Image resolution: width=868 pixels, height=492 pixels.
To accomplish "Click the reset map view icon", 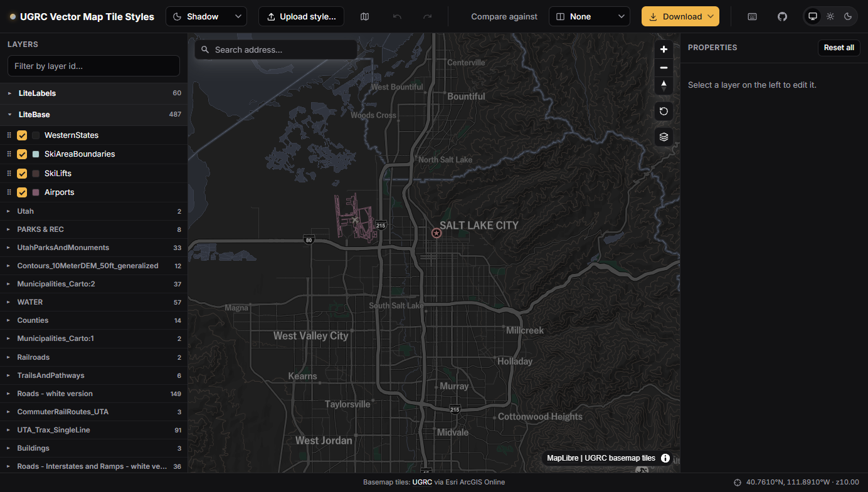I will pos(664,112).
